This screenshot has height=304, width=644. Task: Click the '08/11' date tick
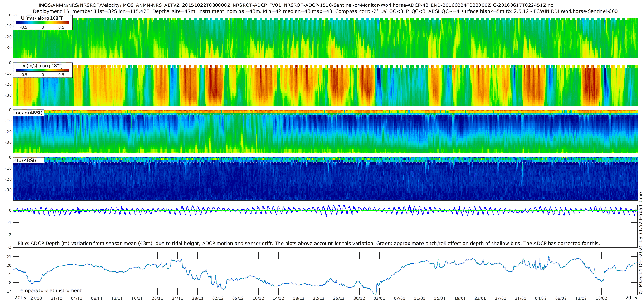click(97, 299)
